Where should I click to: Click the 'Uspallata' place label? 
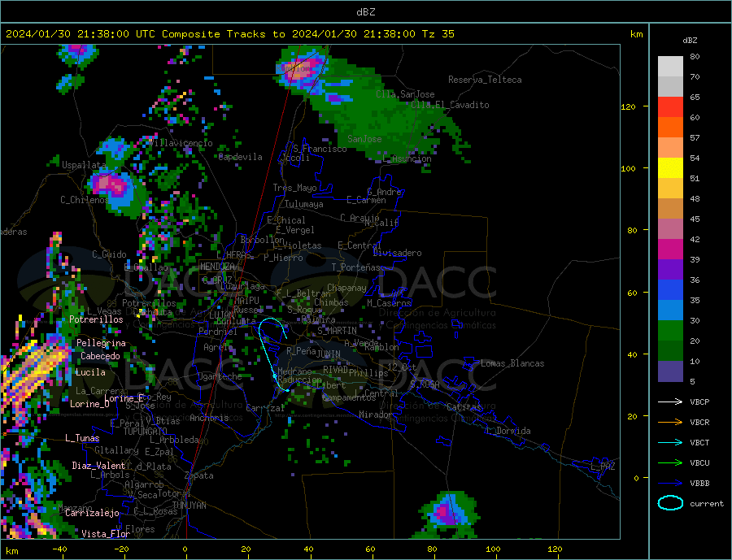pyautogui.click(x=84, y=165)
